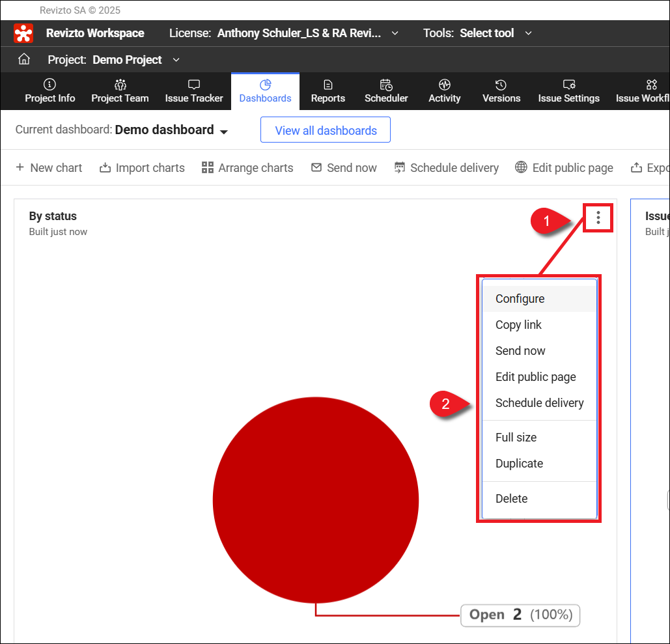This screenshot has width=670, height=644.
Task: Open the Project Info tab
Action: pos(50,91)
